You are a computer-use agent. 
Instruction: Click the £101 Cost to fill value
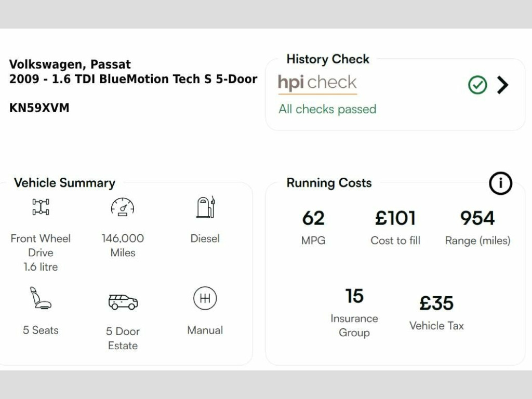[395, 218]
